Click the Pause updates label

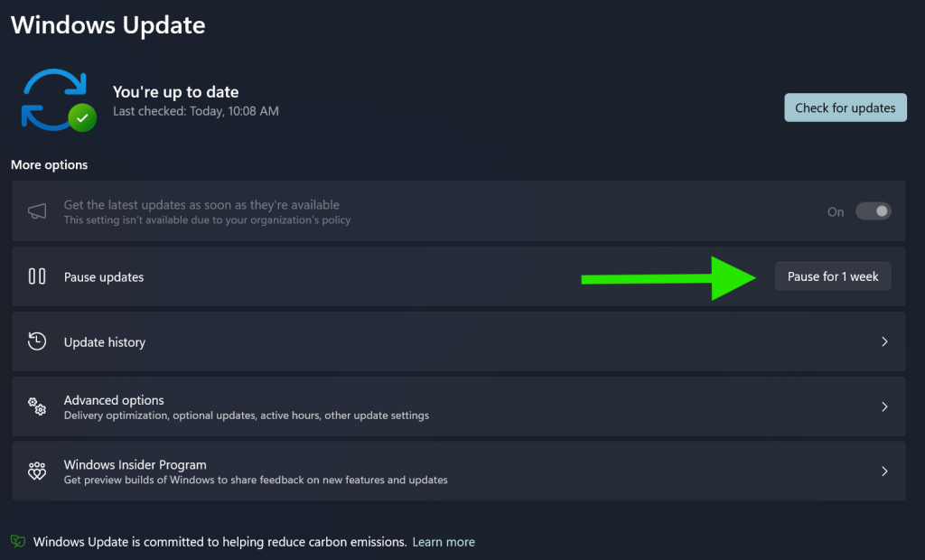[104, 277]
